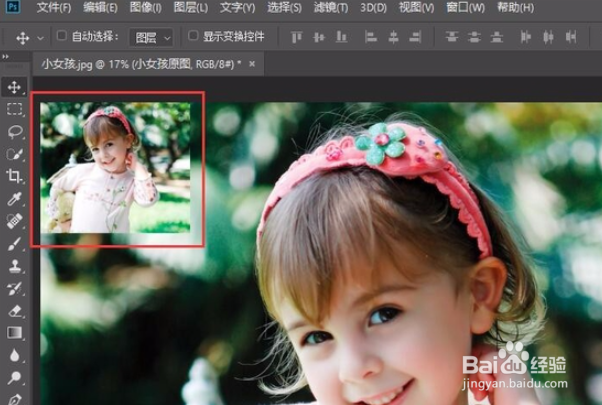Select the Pen tool
Screen dimensions: 602x405
click(x=14, y=398)
